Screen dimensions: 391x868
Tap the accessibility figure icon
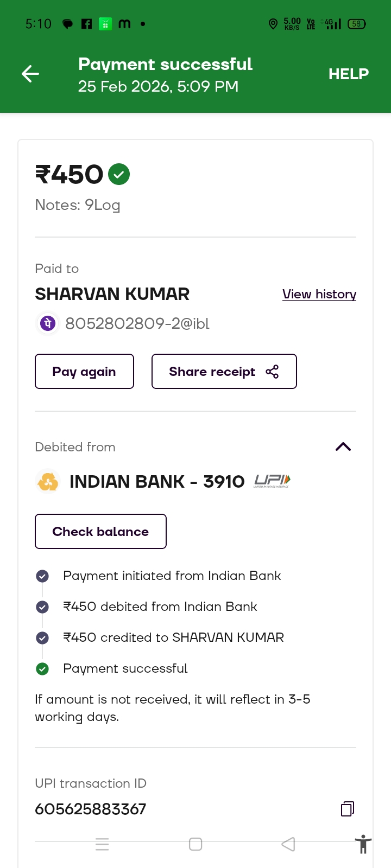363,844
